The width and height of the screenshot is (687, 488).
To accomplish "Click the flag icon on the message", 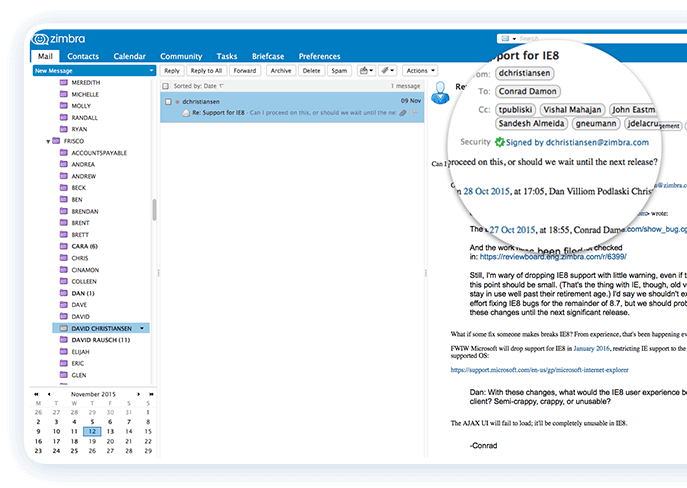I will (x=414, y=113).
